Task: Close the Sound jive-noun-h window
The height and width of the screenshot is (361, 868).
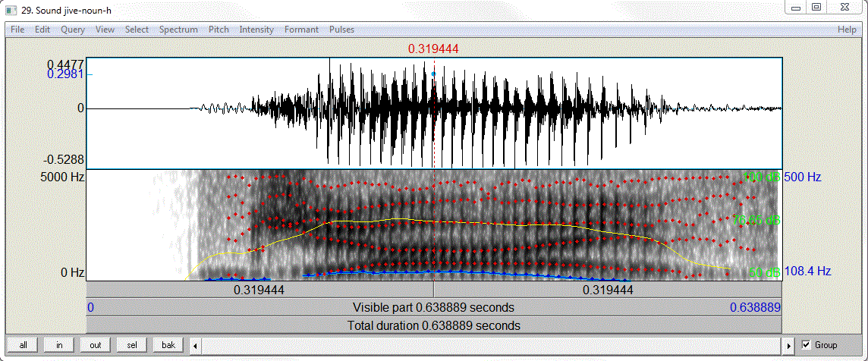Action: pos(844,7)
